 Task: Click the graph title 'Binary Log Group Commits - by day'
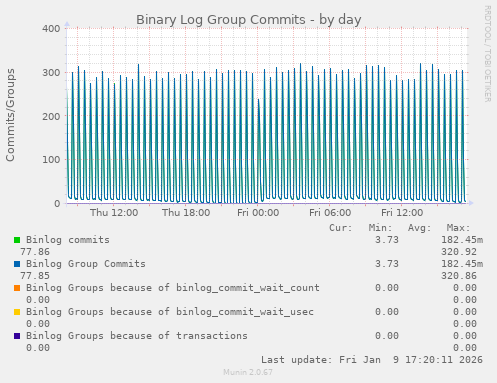248,20
